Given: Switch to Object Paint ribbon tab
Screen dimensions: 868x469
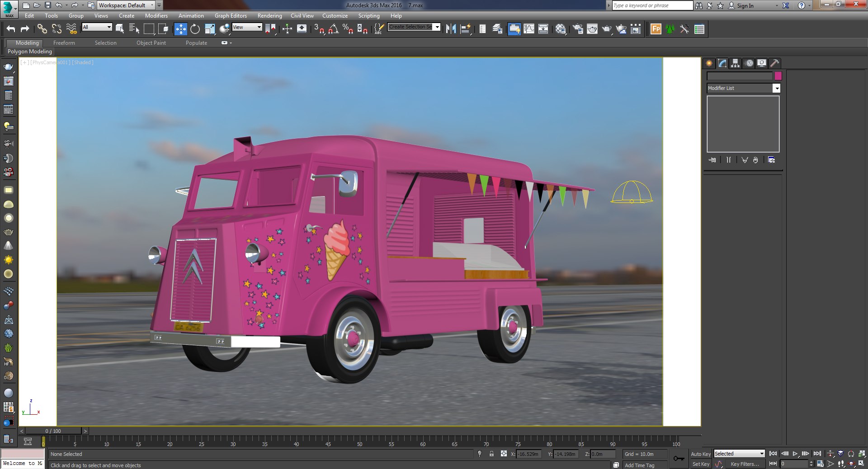Looking at the screenshot, I should click(x=151, y=43).
